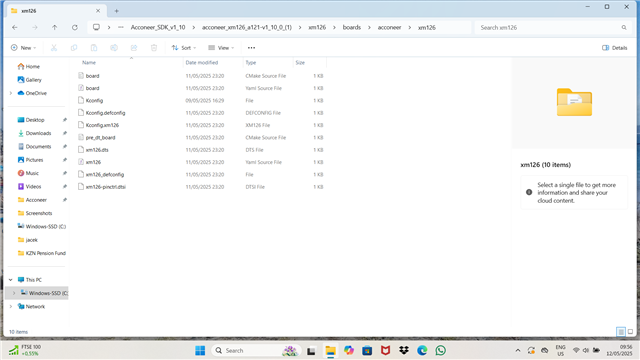Close the xm126 tab
The image size is (640, 360).
point(98,11)
